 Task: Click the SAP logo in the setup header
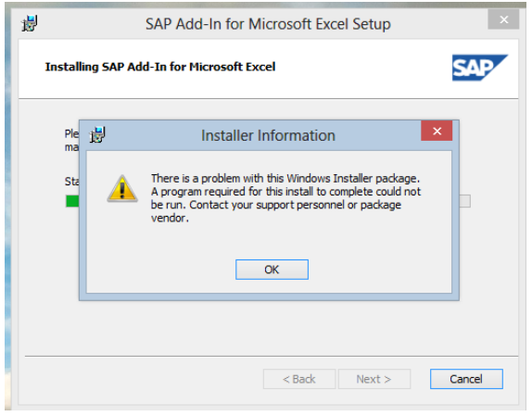[x=480, y=68]
